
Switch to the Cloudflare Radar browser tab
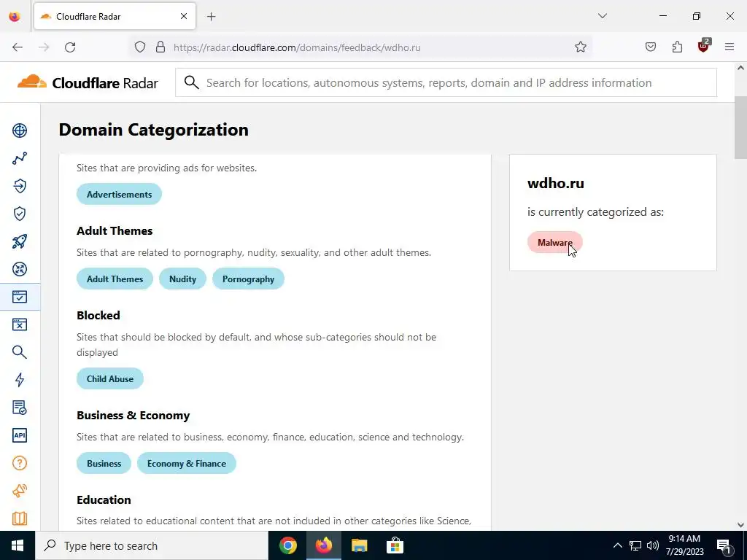115,16
